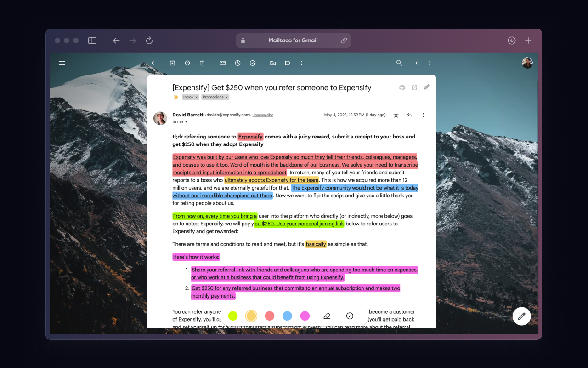The image size is (588, 368).
Task: Select the yellow highlight color
Action: (251, 316)
